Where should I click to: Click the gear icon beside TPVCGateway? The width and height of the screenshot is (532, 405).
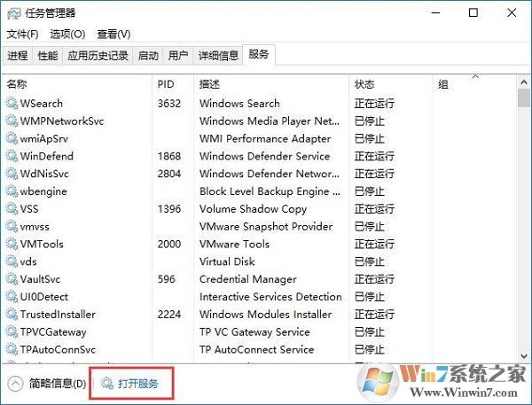pyautogui.click(x=12, y=331)
